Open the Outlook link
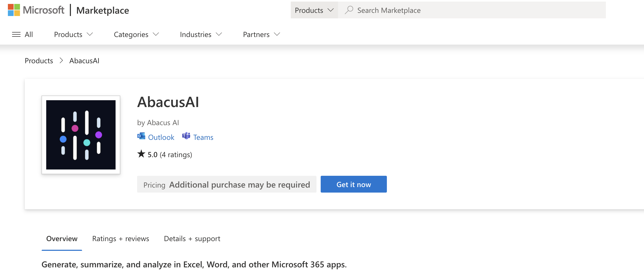The image size is (644, 276). coord(161,137)
